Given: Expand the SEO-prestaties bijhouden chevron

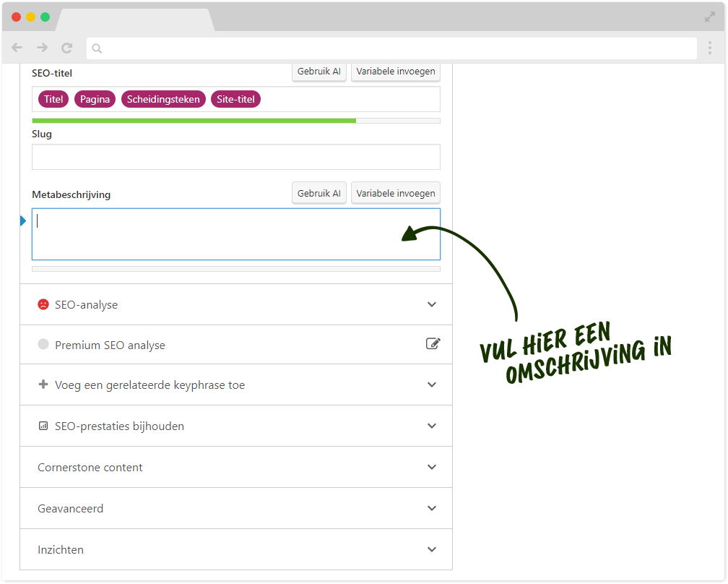Looking at the screenshot, I should [x=432, y=426].
